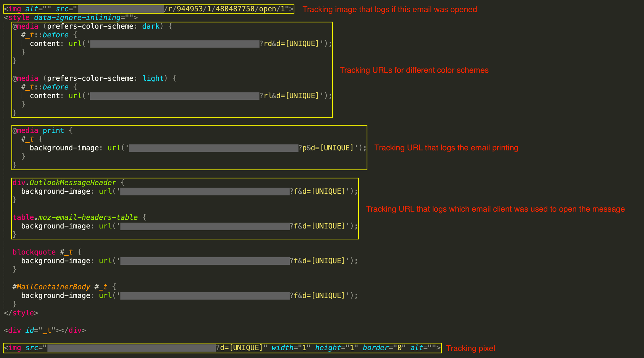
Task: Click the "background-image" property under div.OutlookMessageHeader
Action: click(56, 191)
